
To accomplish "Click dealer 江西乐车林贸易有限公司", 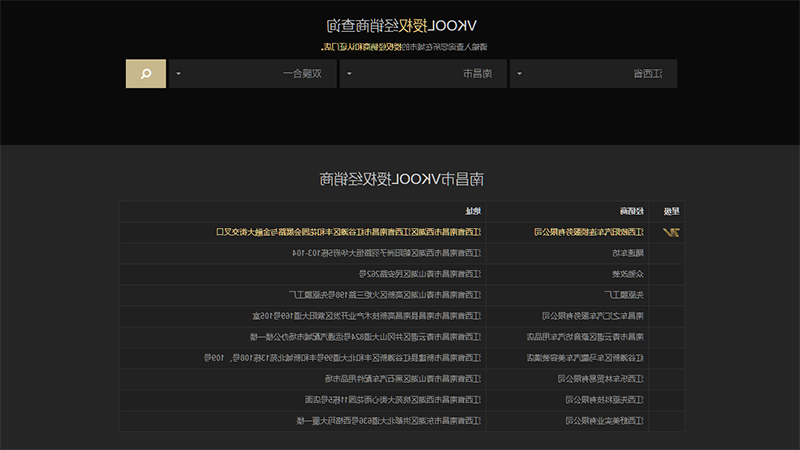I will coord(601,379).
